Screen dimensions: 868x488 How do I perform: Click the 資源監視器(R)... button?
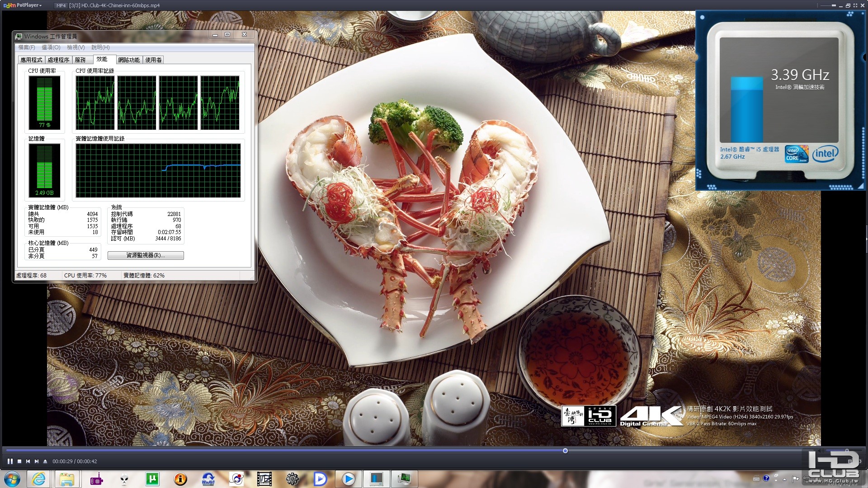tap(146, 255)
